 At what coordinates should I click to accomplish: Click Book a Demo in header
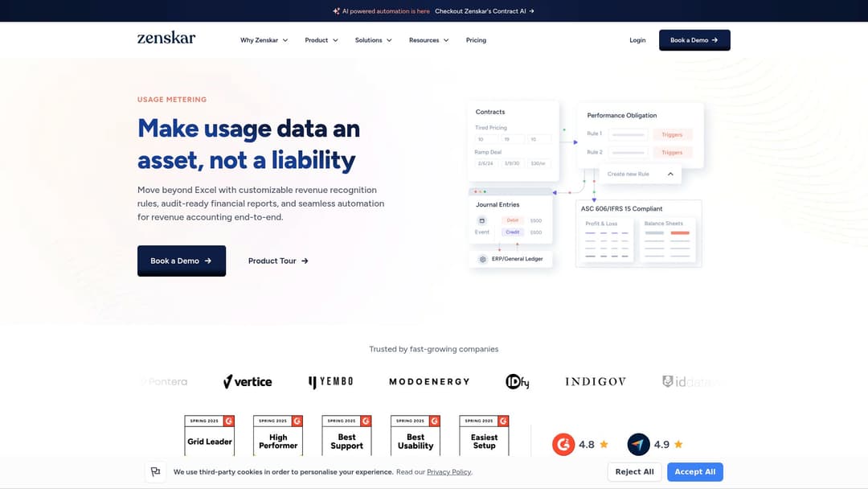pyautogui.click(x=694, y=40)
